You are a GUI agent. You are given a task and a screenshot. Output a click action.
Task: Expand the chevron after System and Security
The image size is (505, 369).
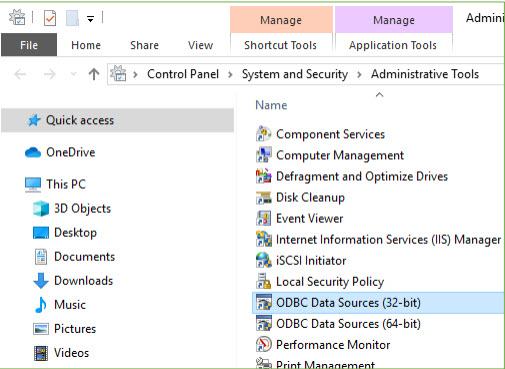[x=359, y=74]
